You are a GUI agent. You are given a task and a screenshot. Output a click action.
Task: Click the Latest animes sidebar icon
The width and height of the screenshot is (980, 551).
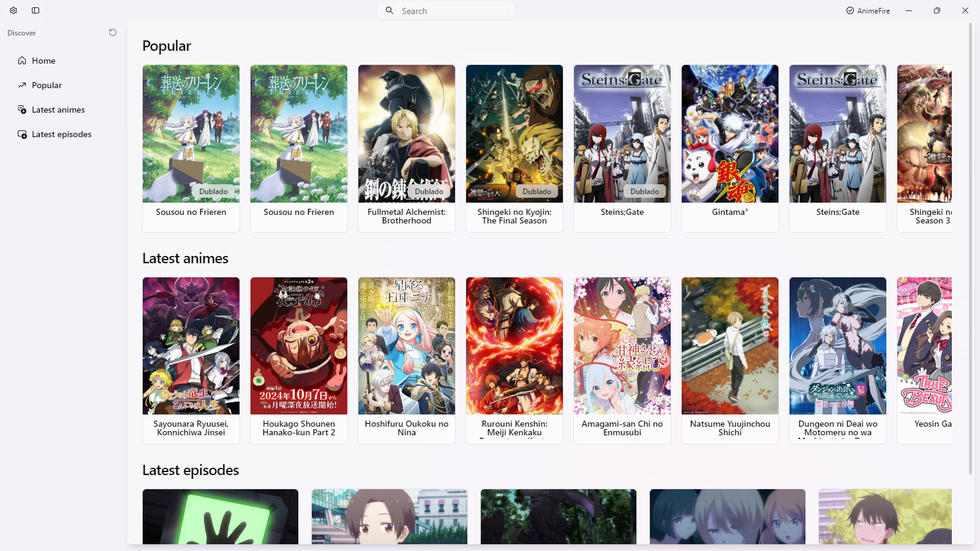[22, 110]
